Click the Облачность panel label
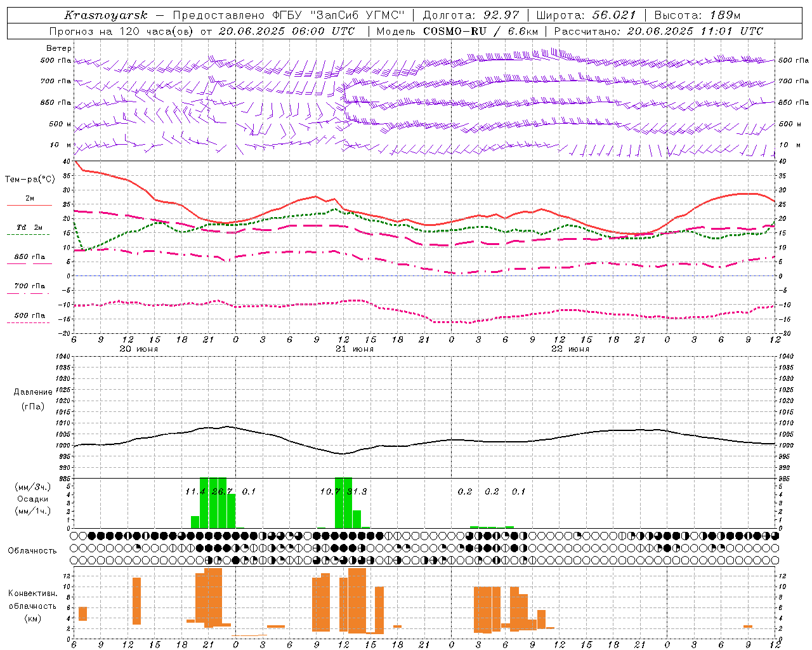812x650 pixels. click(x=32, y=550)
